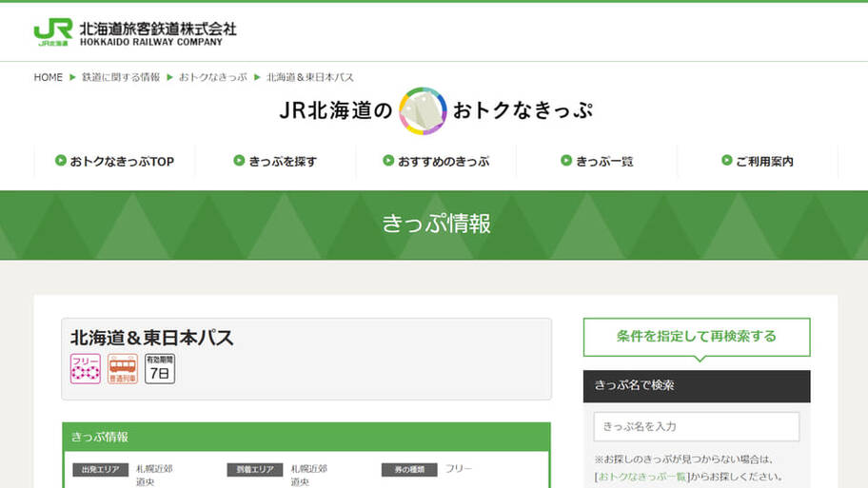Click the きっぷ名で検索 sidebar header

tap(697, 386)
